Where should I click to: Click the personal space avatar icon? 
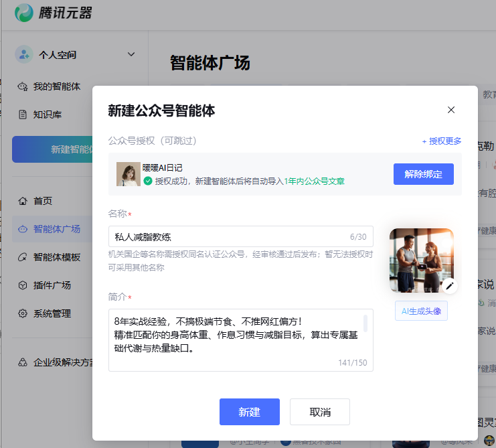[24, 54]
